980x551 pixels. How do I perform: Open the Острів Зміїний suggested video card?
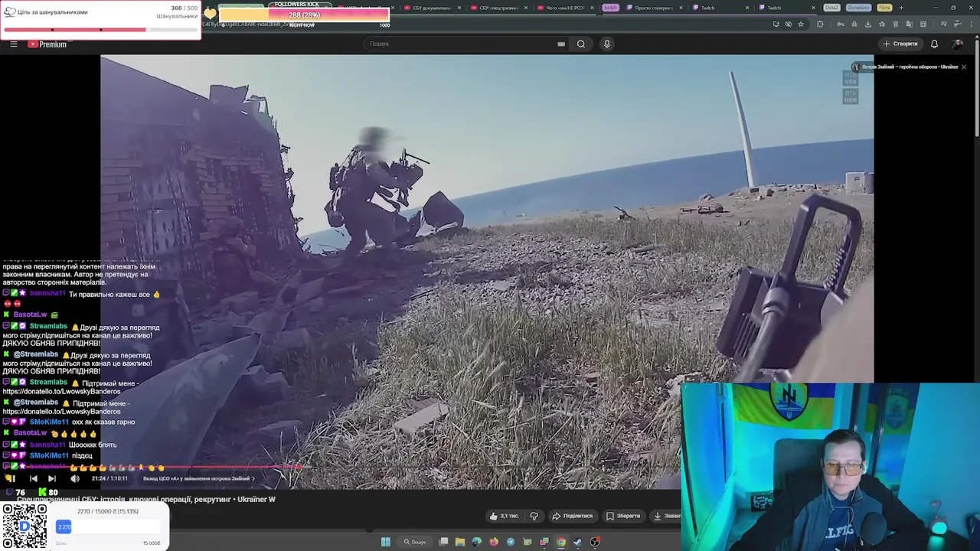906,67
